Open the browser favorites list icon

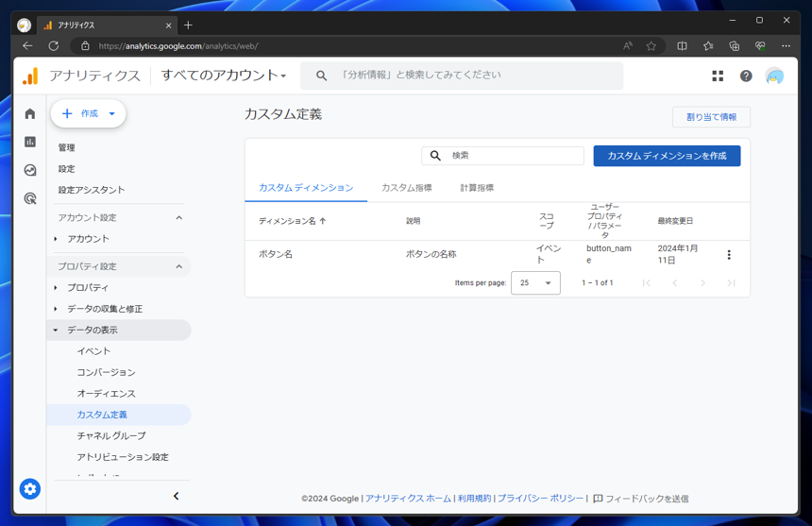click(x=708, y=46)
